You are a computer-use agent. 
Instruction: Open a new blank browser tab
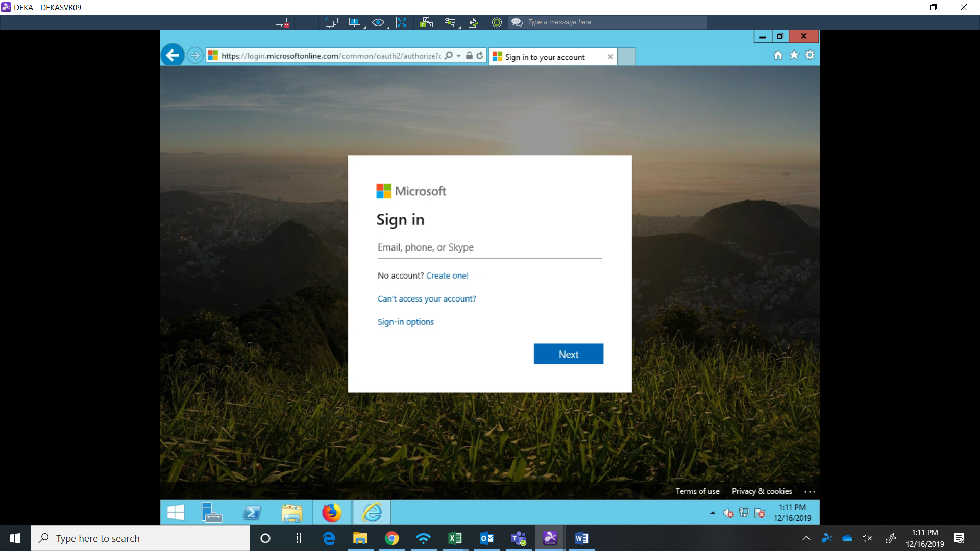pos(627,57)
